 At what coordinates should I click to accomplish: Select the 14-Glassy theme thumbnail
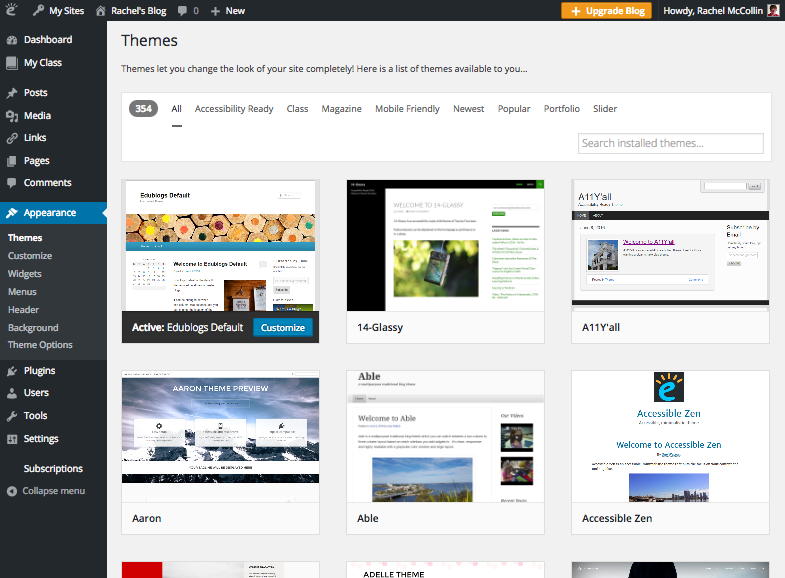(445, 246)
